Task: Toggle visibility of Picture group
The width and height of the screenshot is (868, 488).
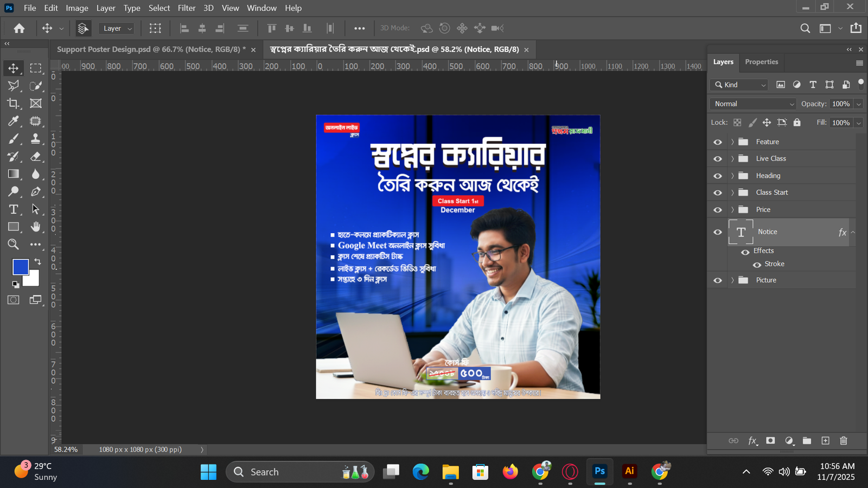Action: [718, 280]
